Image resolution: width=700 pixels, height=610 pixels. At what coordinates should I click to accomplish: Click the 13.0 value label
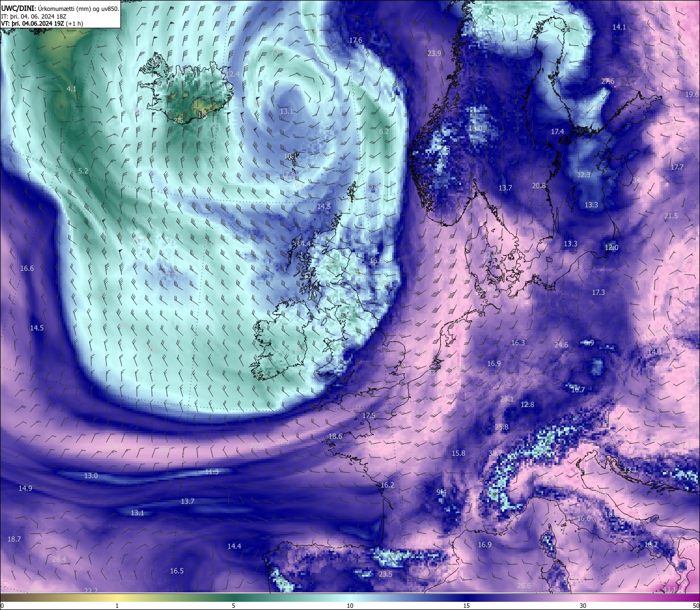coord(91,475)
